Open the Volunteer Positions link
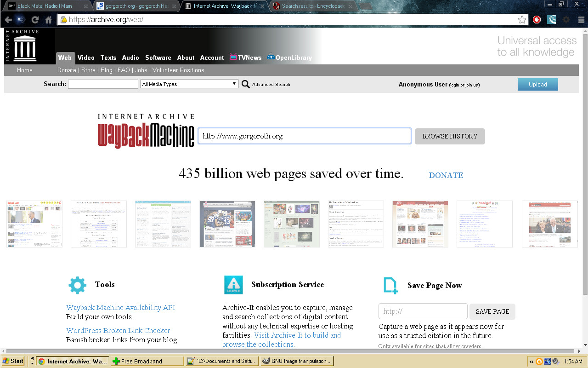Screen dimensions: 588x368 178,70
